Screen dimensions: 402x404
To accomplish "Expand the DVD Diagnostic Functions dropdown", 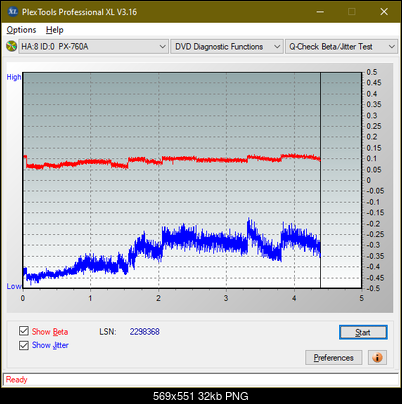I will pos(227,47).
